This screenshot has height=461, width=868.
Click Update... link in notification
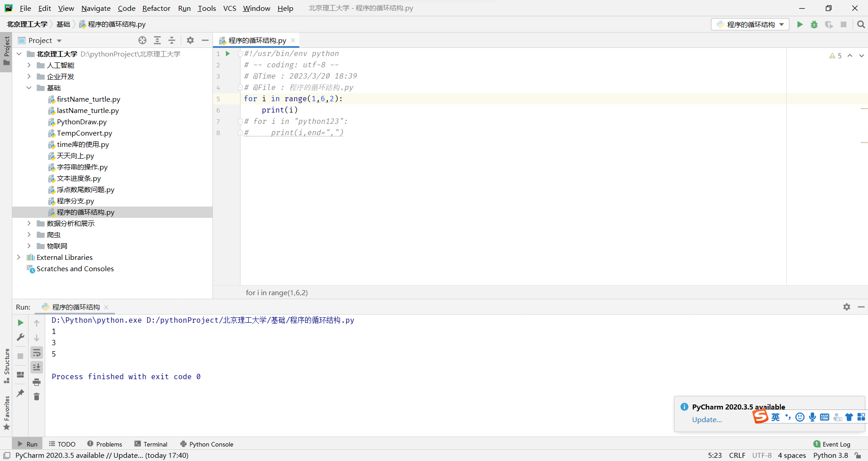707,419
